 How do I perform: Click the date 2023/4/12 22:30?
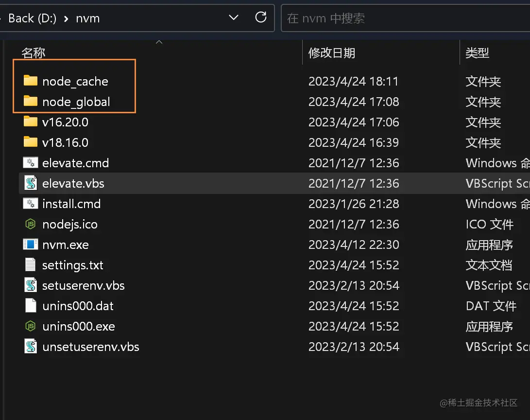(354, 245)
